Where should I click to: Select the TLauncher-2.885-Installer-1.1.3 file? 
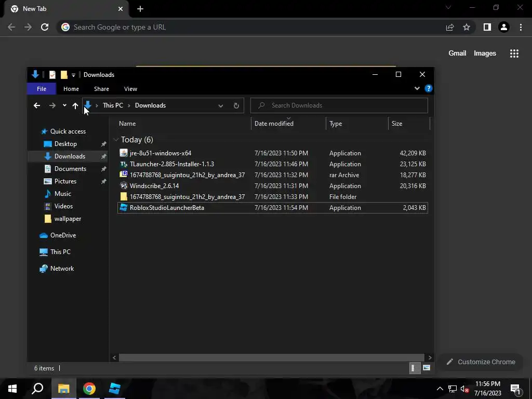[x=272, y=164]
